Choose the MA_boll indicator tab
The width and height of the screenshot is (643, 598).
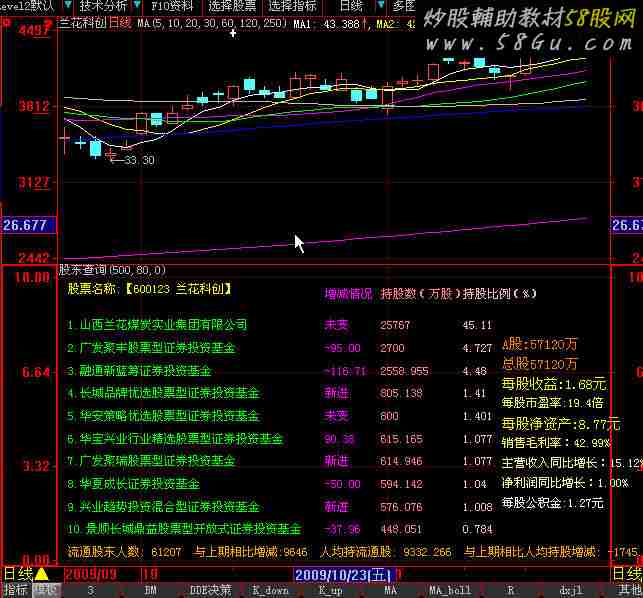pos(450,590)
